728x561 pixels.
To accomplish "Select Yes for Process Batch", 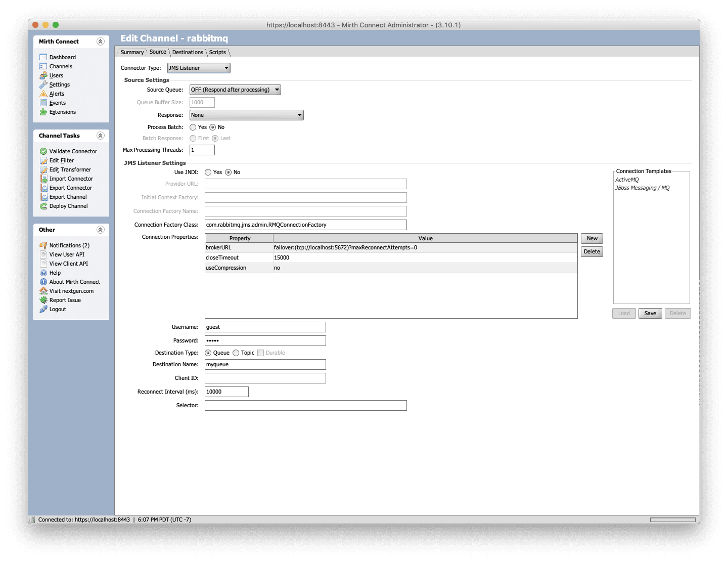I will (193, 127).
